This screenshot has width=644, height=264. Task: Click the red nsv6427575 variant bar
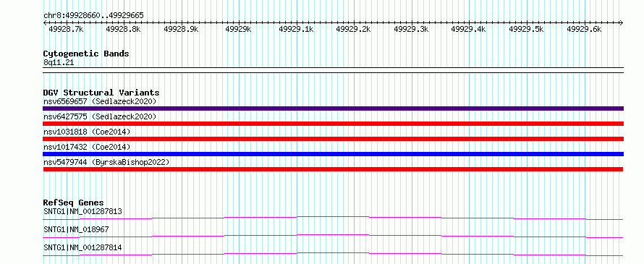point(333,124)
